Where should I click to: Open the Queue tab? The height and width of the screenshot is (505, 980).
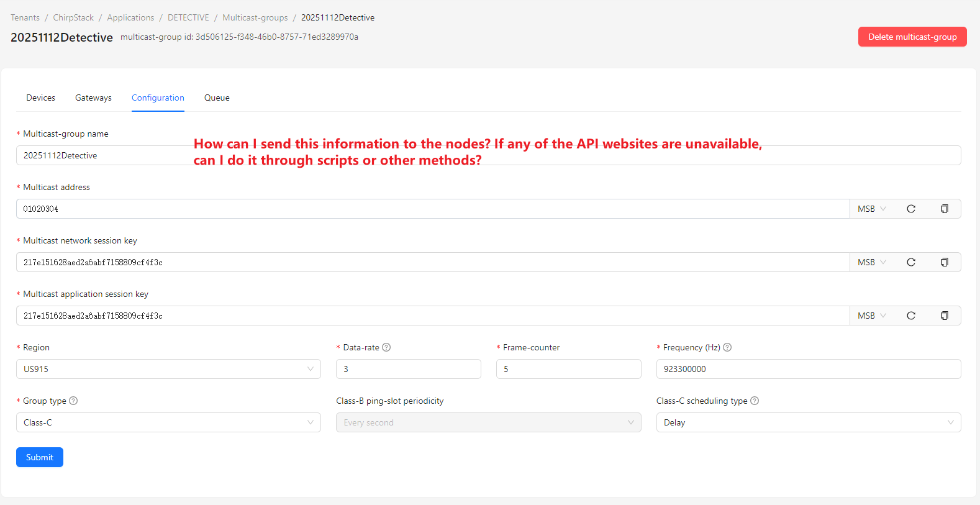217,98
